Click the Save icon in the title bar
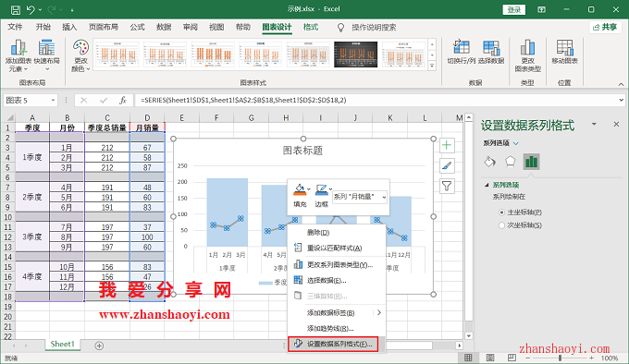This screenshot has height=364, width=629. [15, 9]
